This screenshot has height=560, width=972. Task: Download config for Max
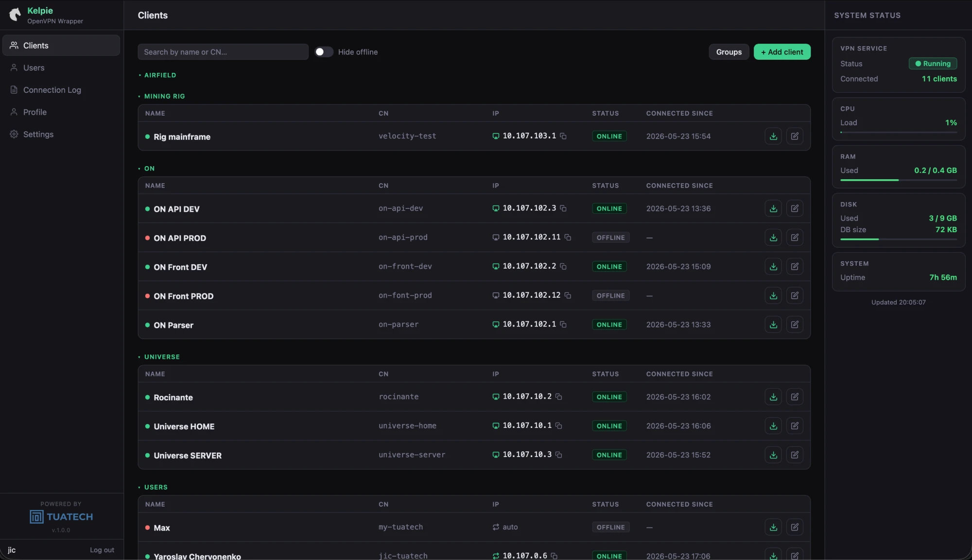pyautogui.click(x=773, y=527)
